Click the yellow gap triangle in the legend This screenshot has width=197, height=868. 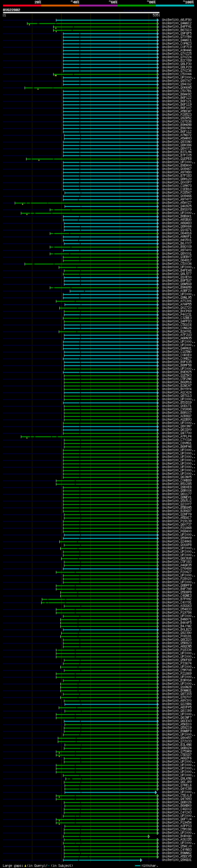click(25, 866)
